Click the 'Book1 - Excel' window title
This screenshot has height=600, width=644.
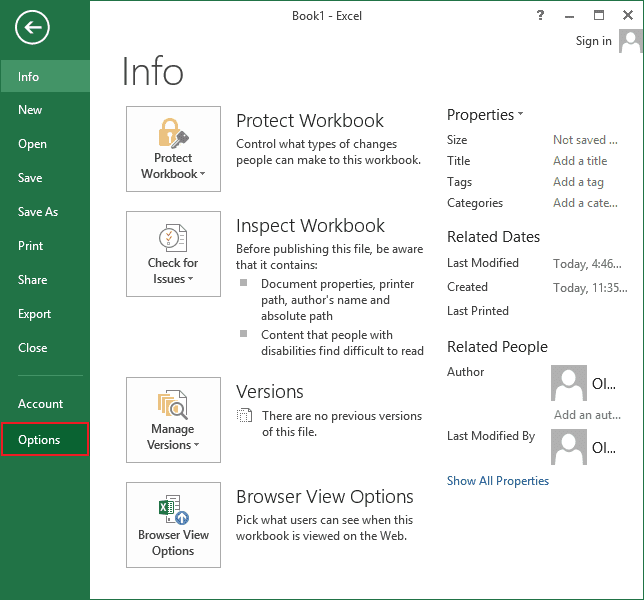coord(327,16)
